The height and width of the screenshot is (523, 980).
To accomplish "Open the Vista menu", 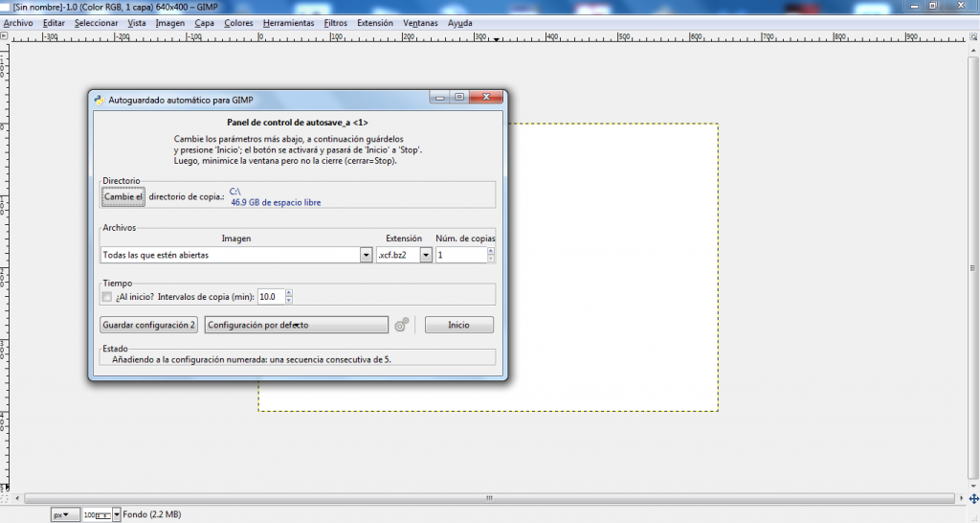I will click(x=137, y=23).
